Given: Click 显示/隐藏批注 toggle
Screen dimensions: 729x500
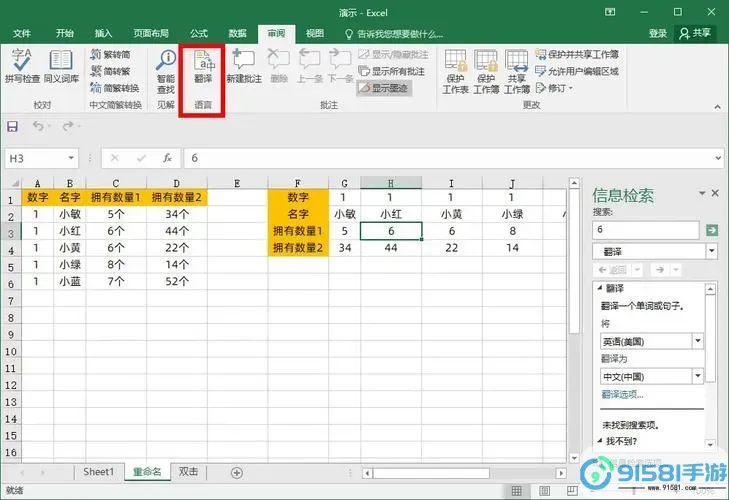Looking at the screenshot, I should tap(393, 54).
